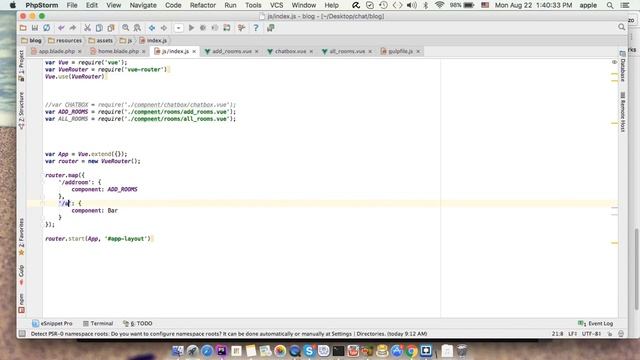This screenshot has width=640, height=360.
Task: Open Terminal from the Dock
Action: point(338,351)
